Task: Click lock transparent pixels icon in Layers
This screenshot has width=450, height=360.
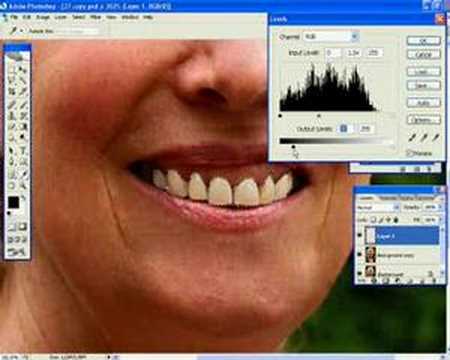Action: pyautogui.click(x=373, y=220)
